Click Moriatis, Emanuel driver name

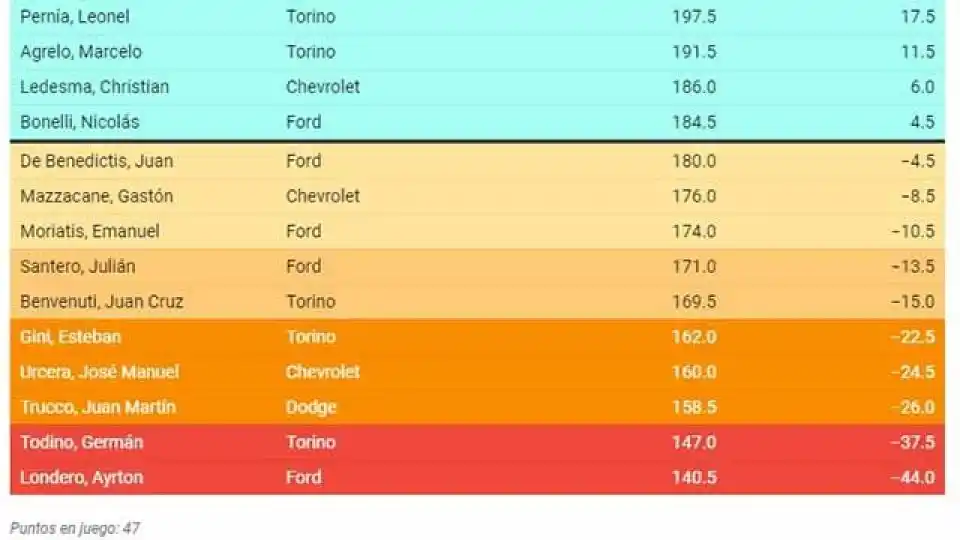(90, 231)
